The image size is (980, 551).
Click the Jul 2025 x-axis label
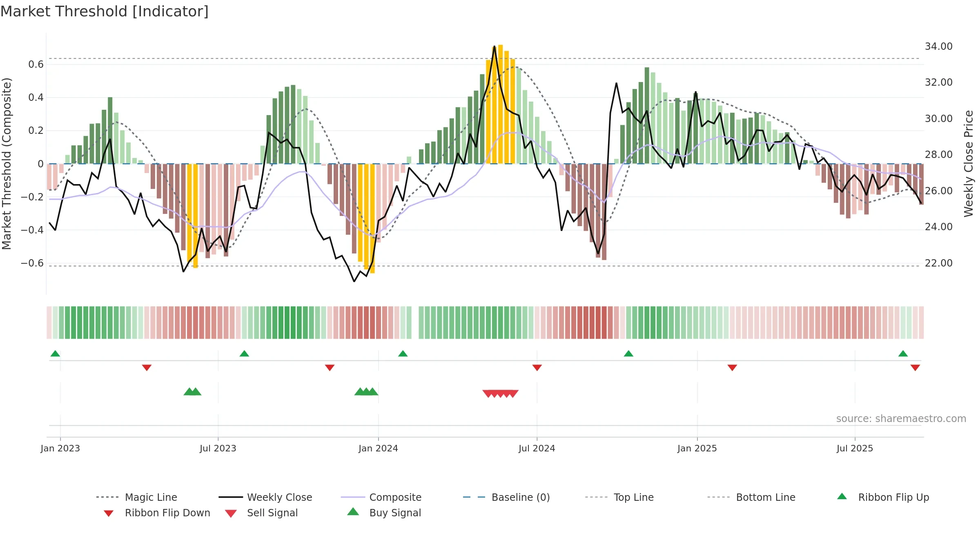[x=855, y=449]
